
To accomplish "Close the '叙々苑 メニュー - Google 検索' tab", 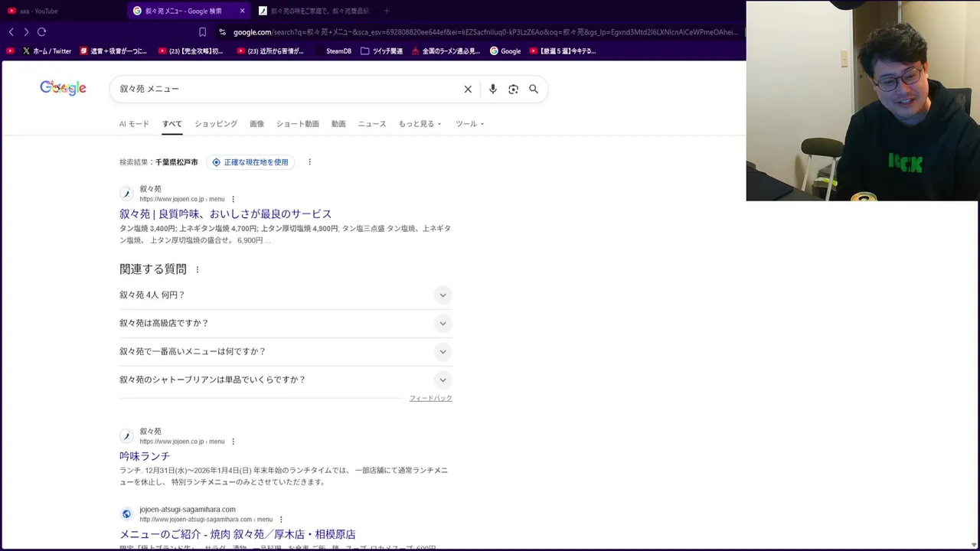I will point(242,11).
